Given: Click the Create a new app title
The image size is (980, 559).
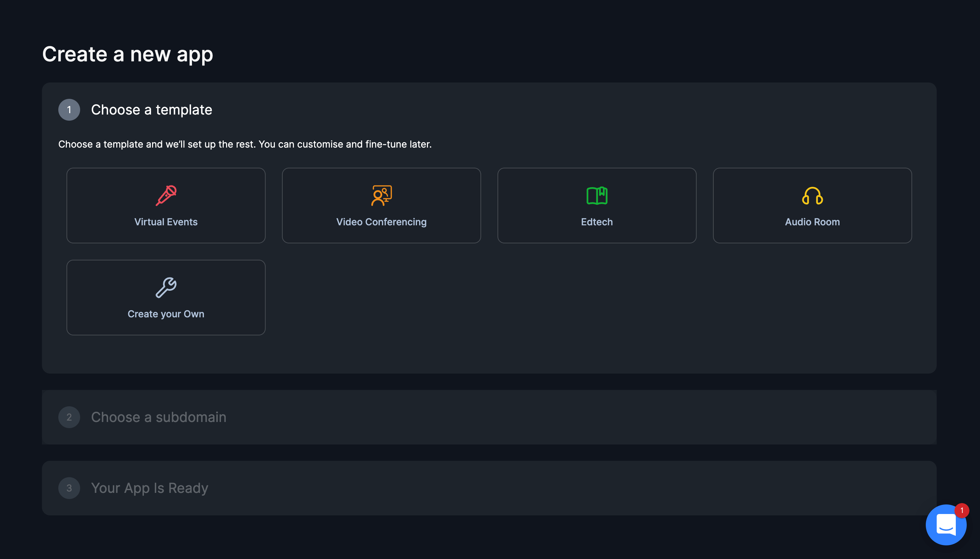Looking at the screenshot, I should click(x=128, y=54).
